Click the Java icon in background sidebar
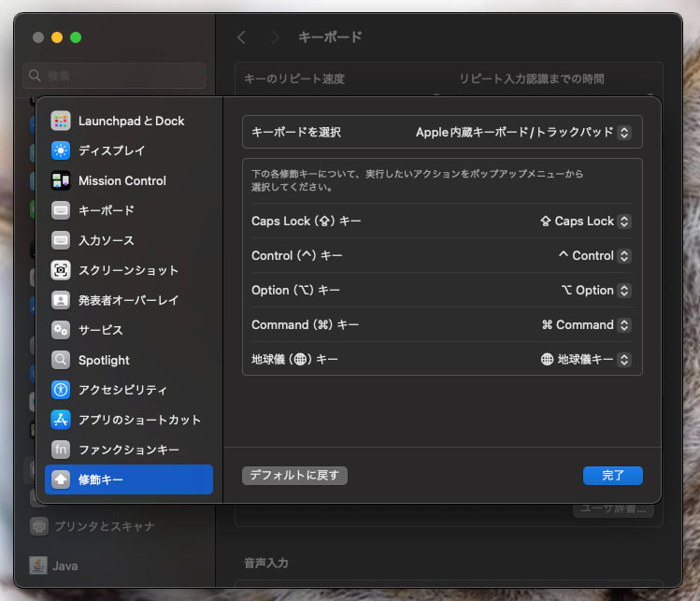Screen dimensions: 700x601 click(x=38, y=565)
